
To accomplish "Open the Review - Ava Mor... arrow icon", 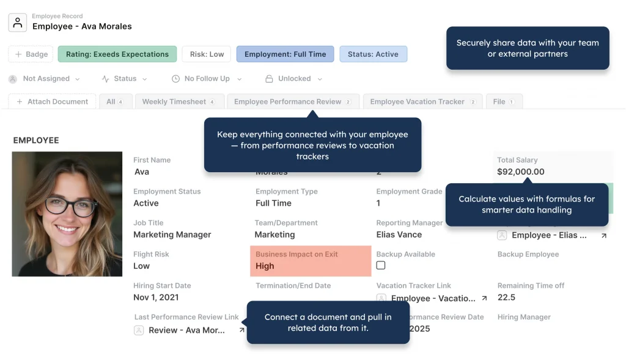I will [x=241, y=330].
